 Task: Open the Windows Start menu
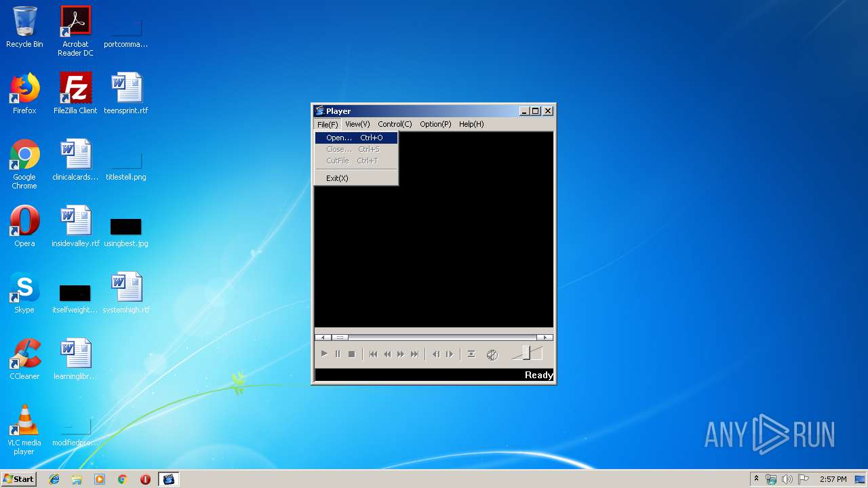pyautogui.click(x=18, y=479)
